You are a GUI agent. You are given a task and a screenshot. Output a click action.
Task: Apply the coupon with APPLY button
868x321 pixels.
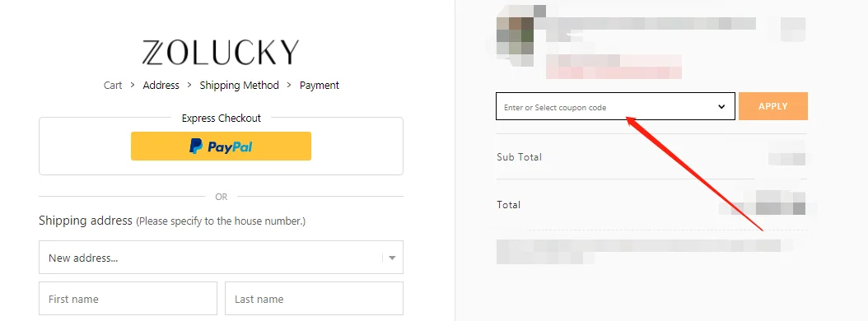click(x=772, y=106)
